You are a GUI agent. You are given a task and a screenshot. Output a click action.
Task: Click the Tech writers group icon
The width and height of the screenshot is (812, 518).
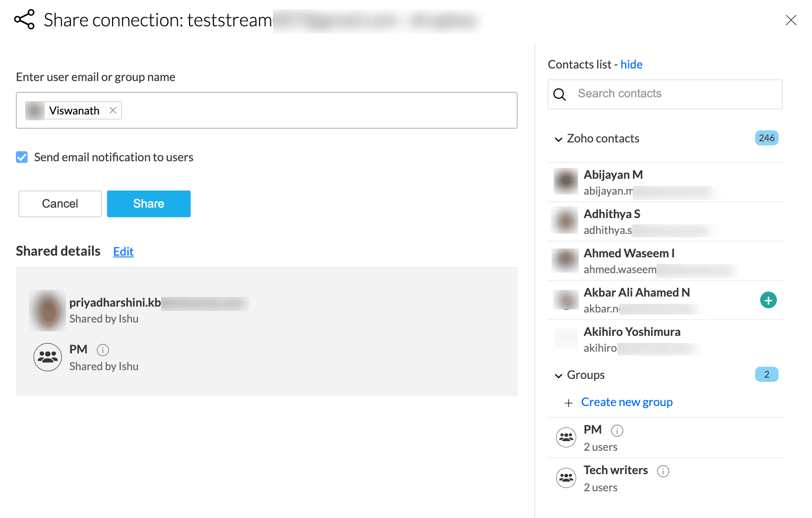(566, 477)
